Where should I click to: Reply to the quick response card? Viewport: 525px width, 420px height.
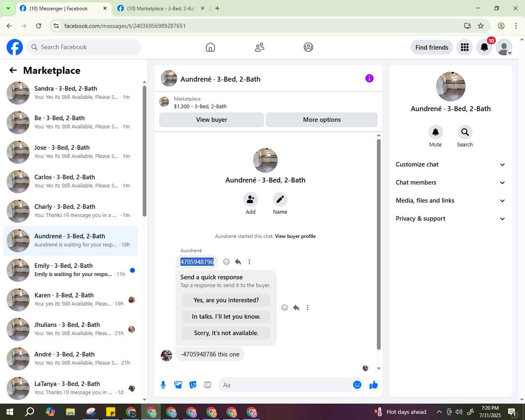coord(296,308)
